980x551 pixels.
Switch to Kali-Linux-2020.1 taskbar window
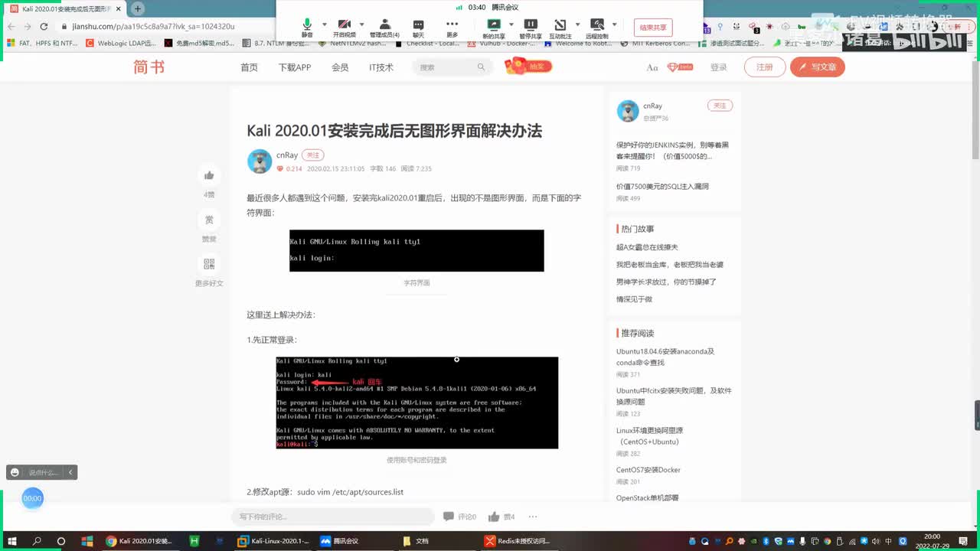point(273,541)
